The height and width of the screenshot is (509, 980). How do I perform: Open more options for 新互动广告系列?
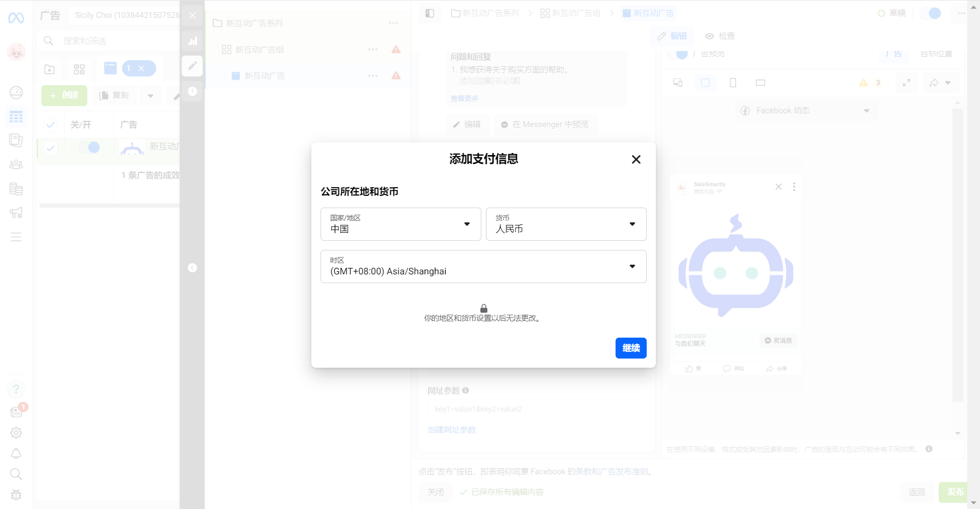pyautogui.click(x=394, y=23)
